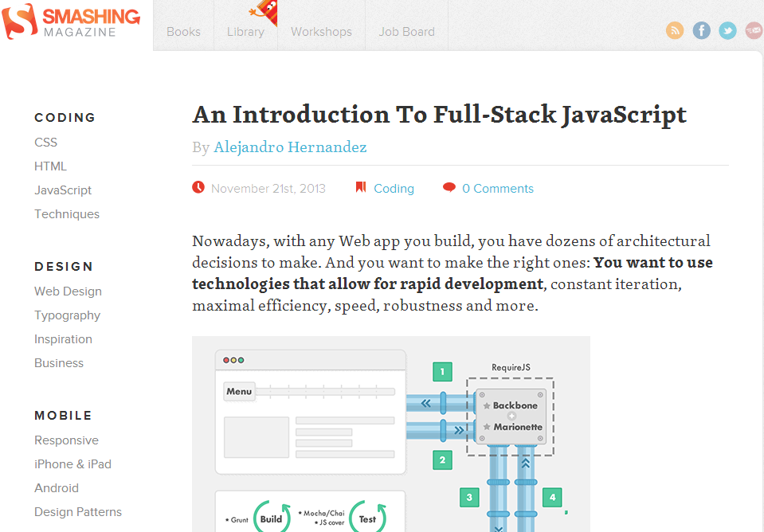This screenshot has height=532, width=764.
Task: Click the red speech bubble comments icon
Action: click(449, 187)
